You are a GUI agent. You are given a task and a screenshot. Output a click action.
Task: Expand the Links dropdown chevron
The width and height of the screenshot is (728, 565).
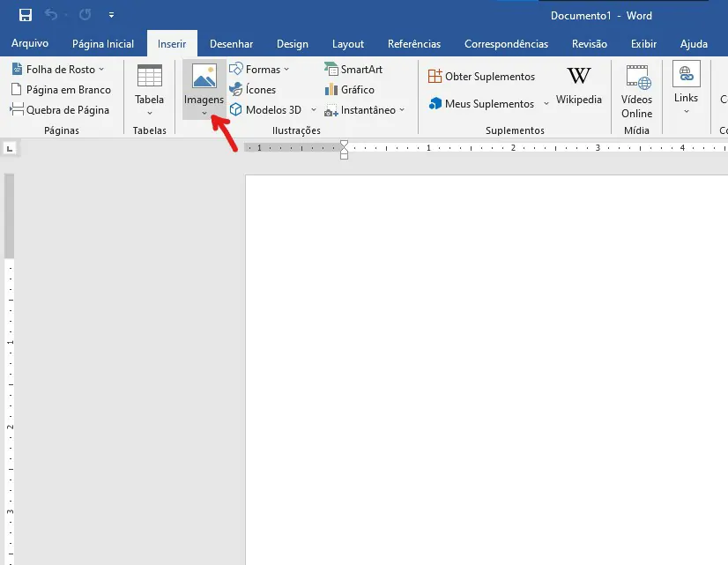[687, 111]
